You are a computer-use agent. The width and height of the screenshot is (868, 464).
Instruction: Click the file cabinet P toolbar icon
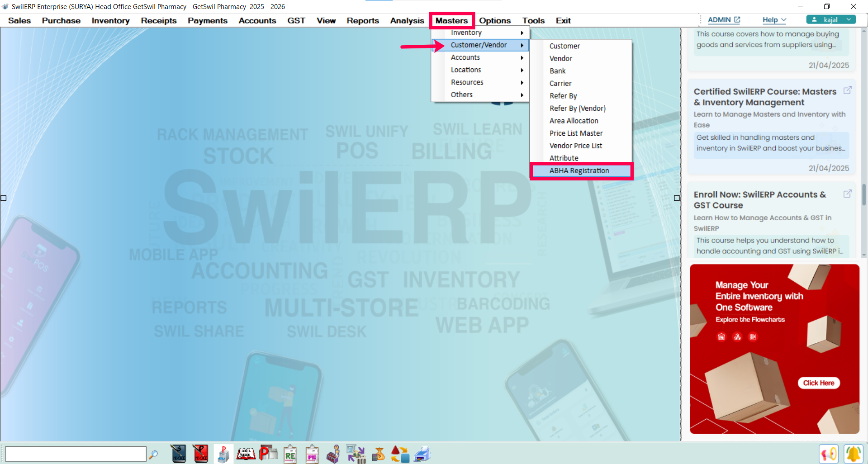[x=223, y=454]
